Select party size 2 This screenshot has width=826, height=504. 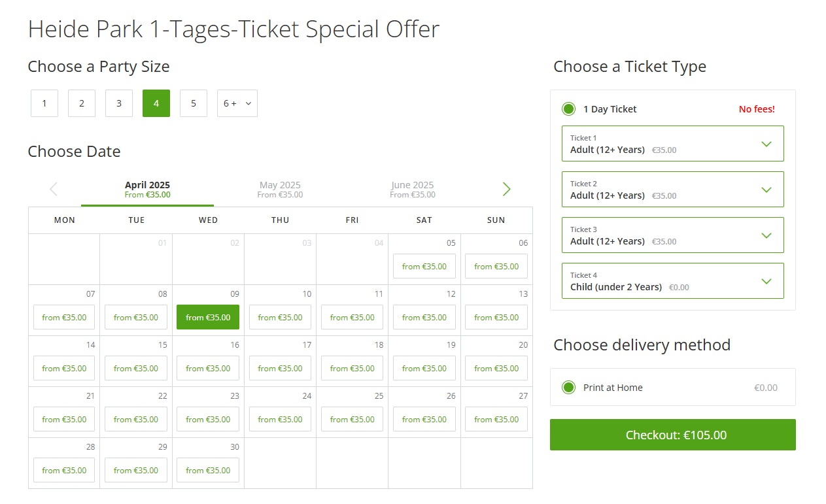point(81,103)
